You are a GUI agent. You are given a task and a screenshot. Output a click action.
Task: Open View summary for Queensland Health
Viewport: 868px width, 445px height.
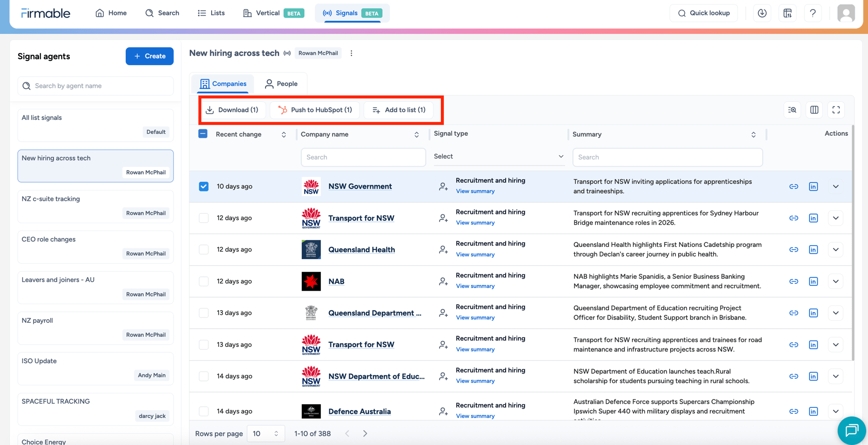(475, 254)
